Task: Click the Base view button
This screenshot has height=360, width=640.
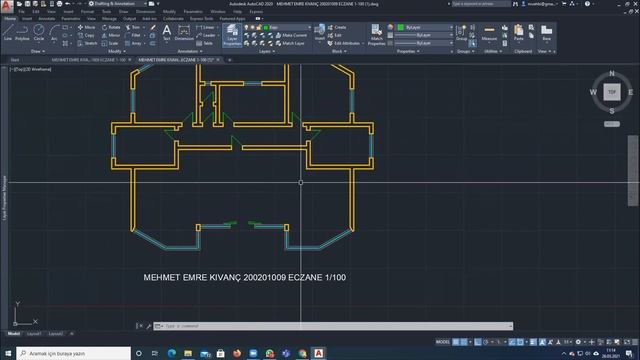Action: (547, 33)
